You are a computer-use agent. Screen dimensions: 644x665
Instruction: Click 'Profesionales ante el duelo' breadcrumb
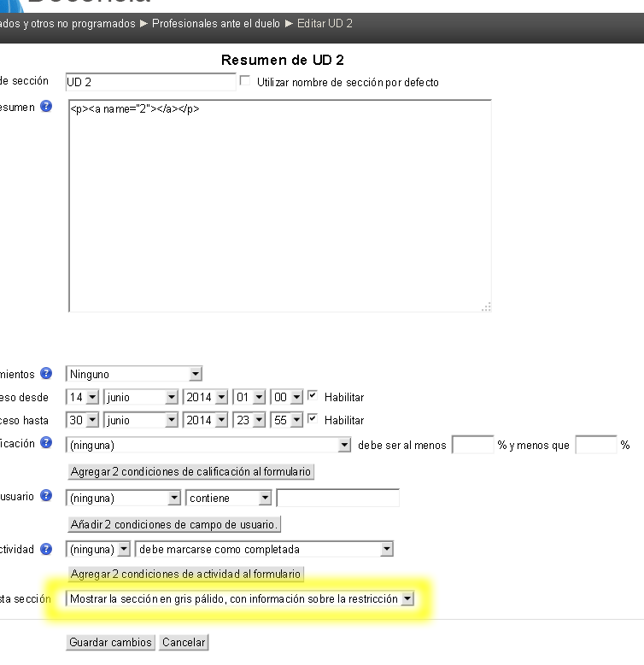pyautogui.click(x=216, y=23)
